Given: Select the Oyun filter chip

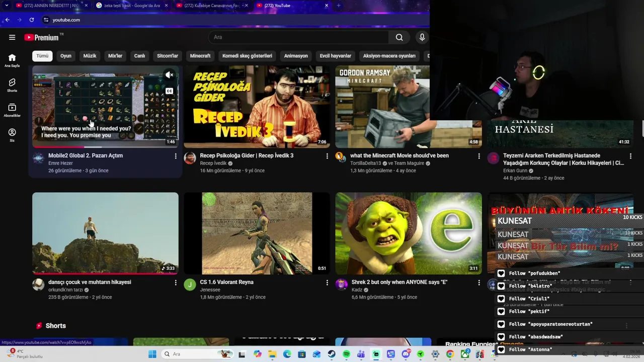Looking at the screenshot, I should click(x=66, y=56).
